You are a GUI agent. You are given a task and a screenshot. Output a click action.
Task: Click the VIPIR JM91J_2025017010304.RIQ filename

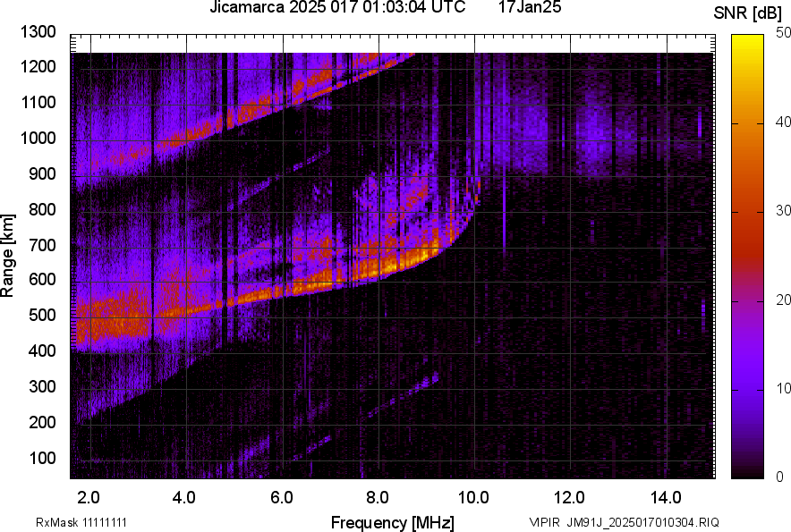pyautogui.click(x=624, y=522)
